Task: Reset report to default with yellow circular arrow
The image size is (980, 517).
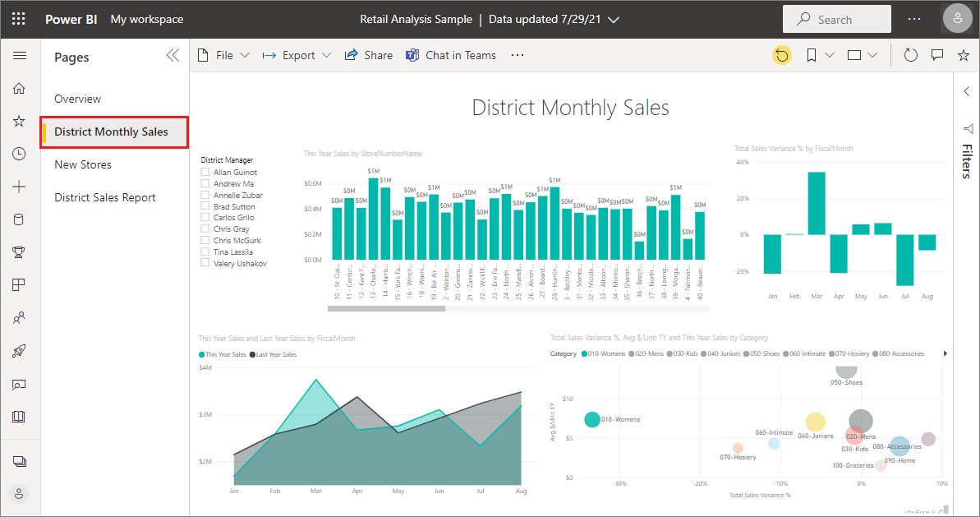Action: pos(782,55)
